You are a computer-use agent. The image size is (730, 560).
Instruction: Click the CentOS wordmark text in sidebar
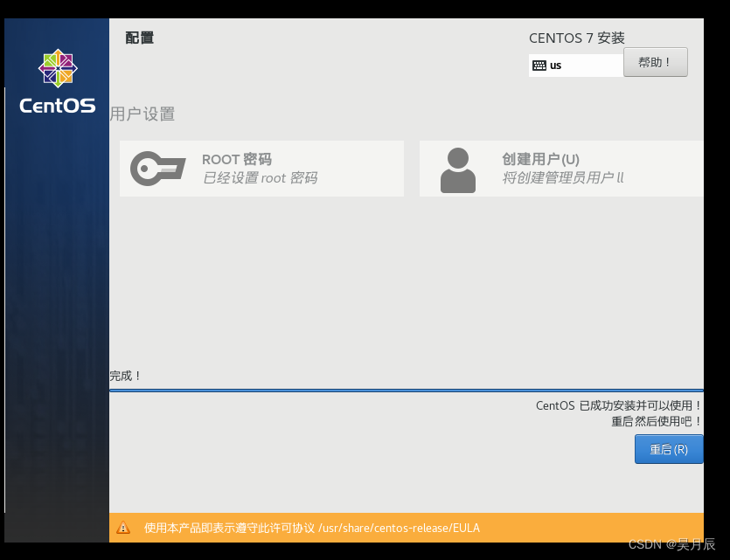tap(58, 106)
